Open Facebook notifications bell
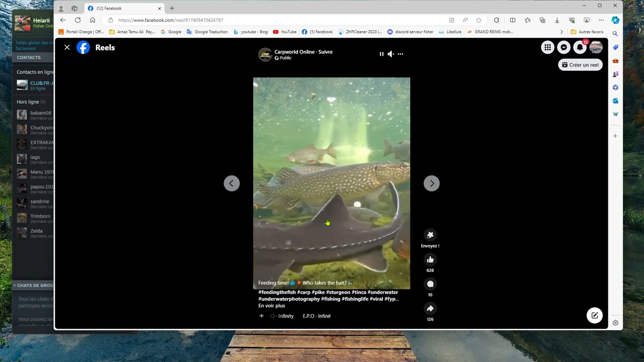Screen dimensions: 644x362 tap(580, 47)
